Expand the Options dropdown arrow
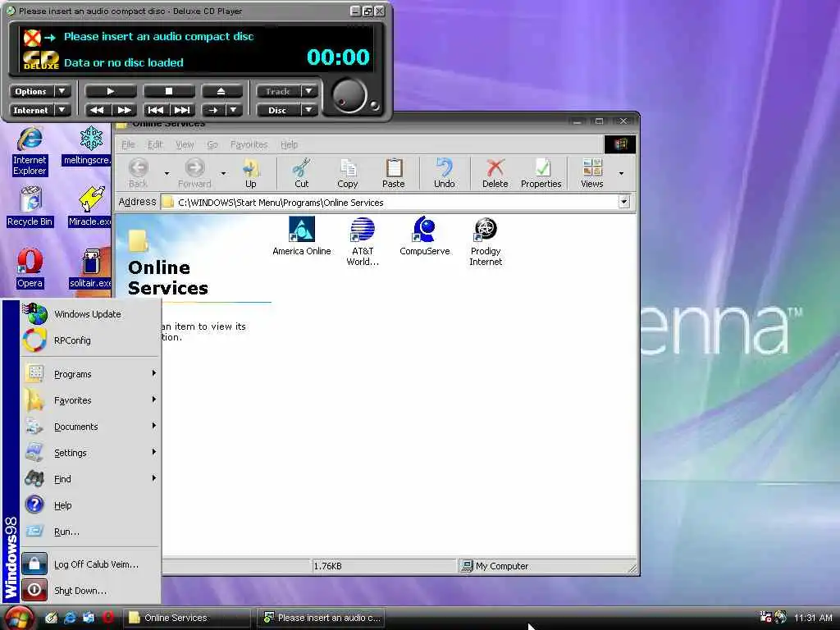Image resolution: width=840 pixels, height=630 pixels. (62, 91)
